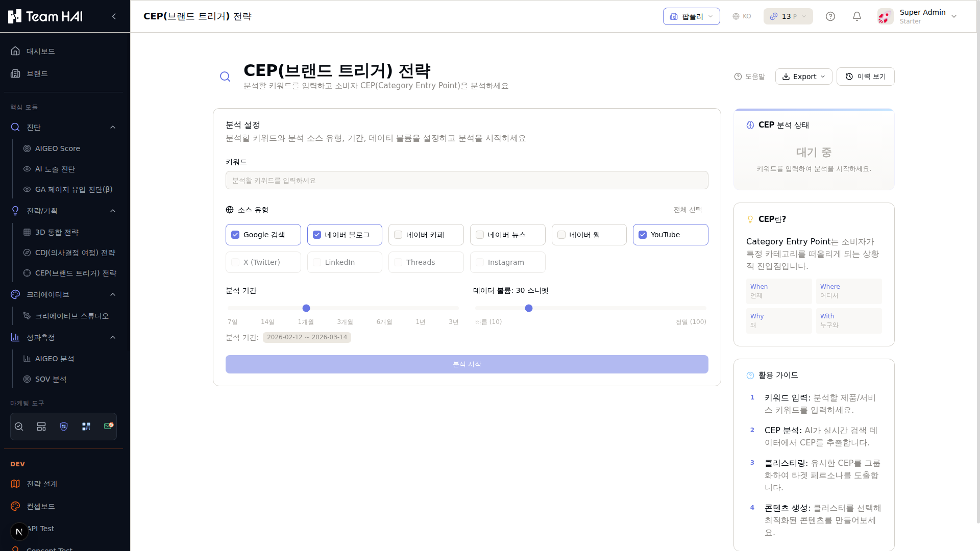Check the 네이버 뉴스 source
Screen dimensions: 980x551
[507, 235]
